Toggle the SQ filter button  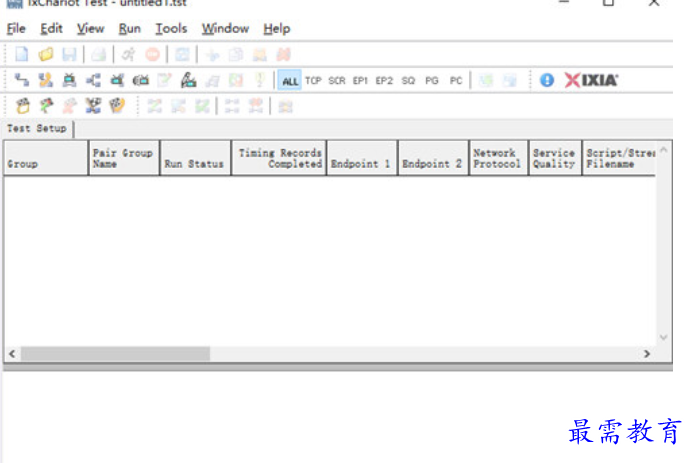(408, 81)
